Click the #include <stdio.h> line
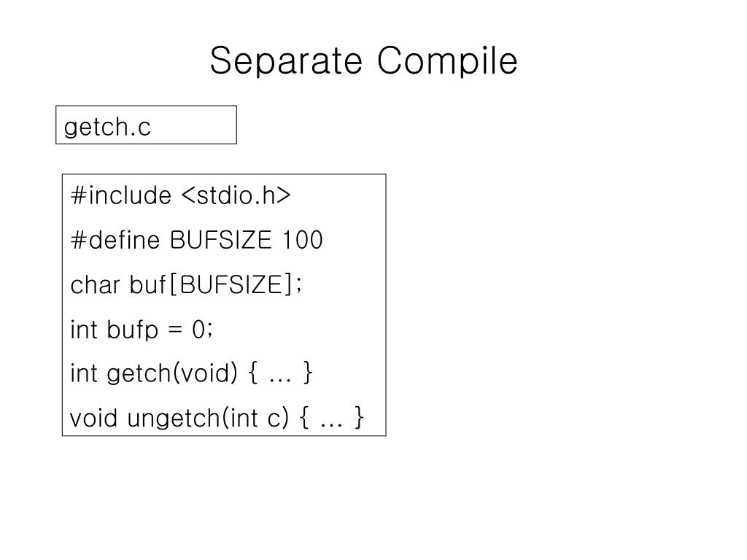The height and width of the screenshot is (560, 747). point(181,195)
